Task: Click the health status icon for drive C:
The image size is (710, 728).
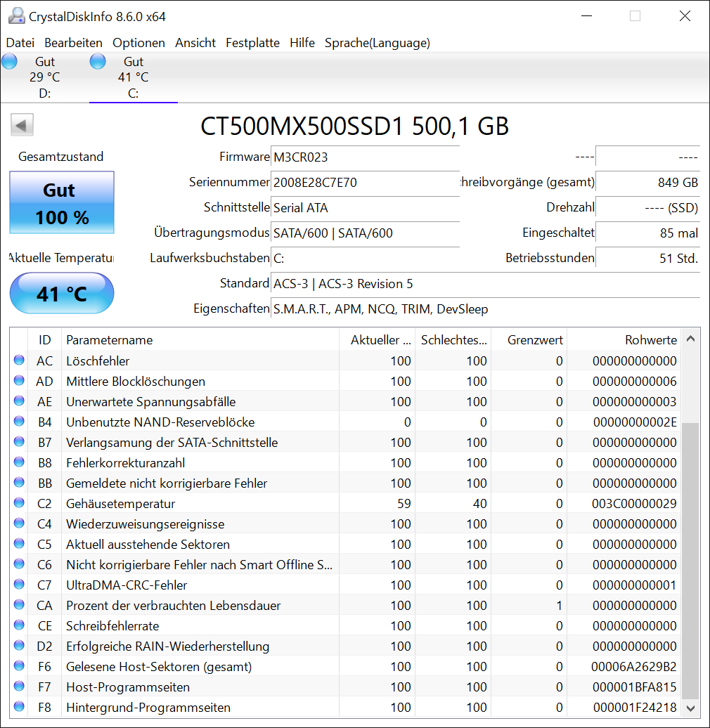Action: click(x=98, y=62)
